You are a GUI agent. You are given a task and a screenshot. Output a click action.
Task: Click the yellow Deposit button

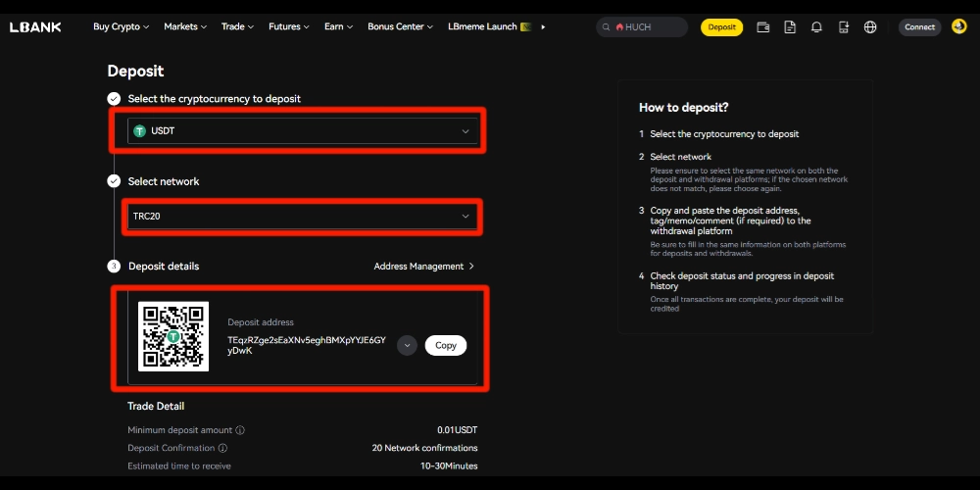722,27
